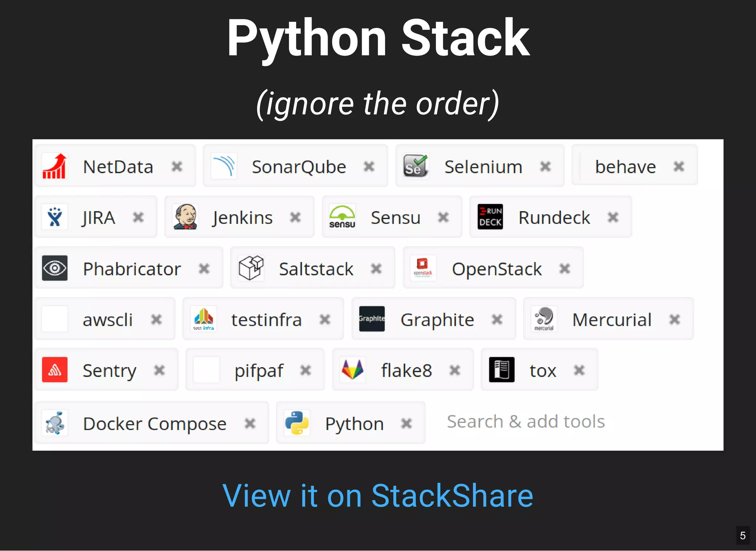Remove the Python tag
Screen dimensions: 756x551
(x=406, y=423)
